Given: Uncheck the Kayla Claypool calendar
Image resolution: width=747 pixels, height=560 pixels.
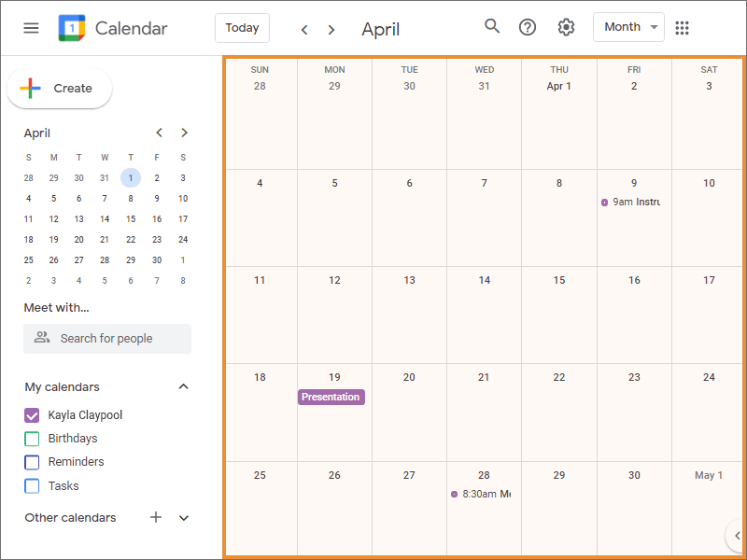Looking at the screenshot, I should (32, 415).
